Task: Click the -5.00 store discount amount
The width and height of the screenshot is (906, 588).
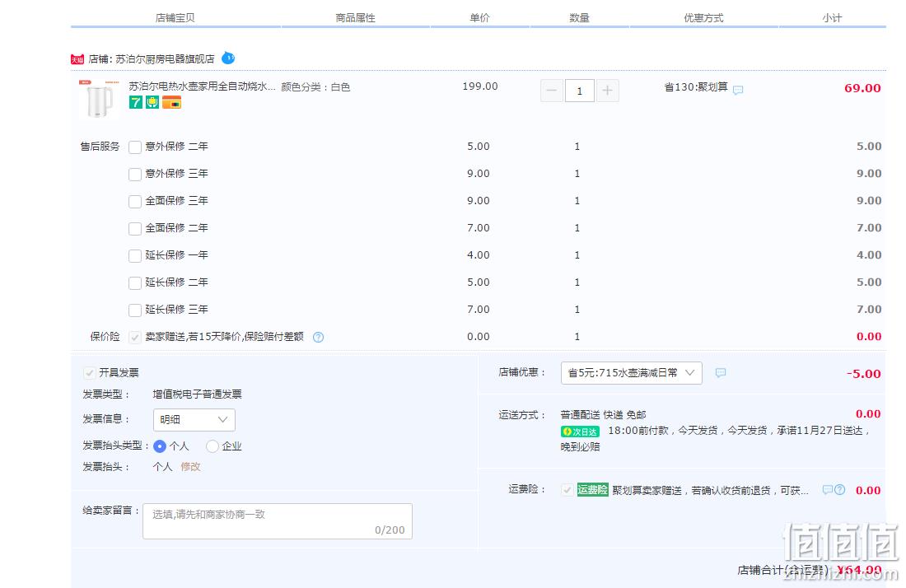Action: pos(864,374)
